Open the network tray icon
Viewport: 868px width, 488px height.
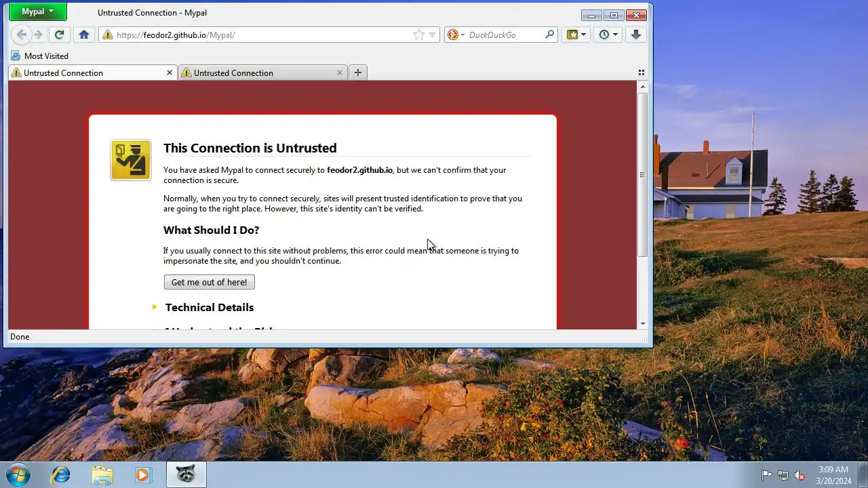(783, 475)
